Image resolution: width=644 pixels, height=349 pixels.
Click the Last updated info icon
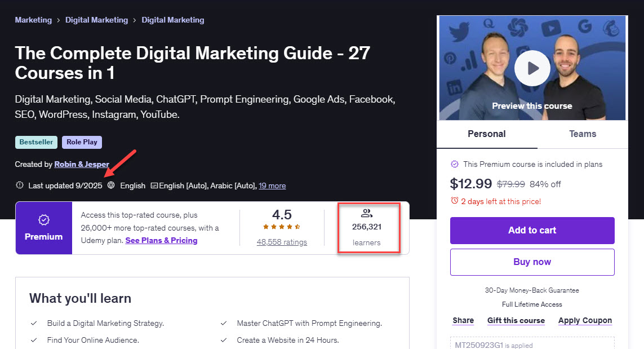pyautogui.click(x=19, y=185)
